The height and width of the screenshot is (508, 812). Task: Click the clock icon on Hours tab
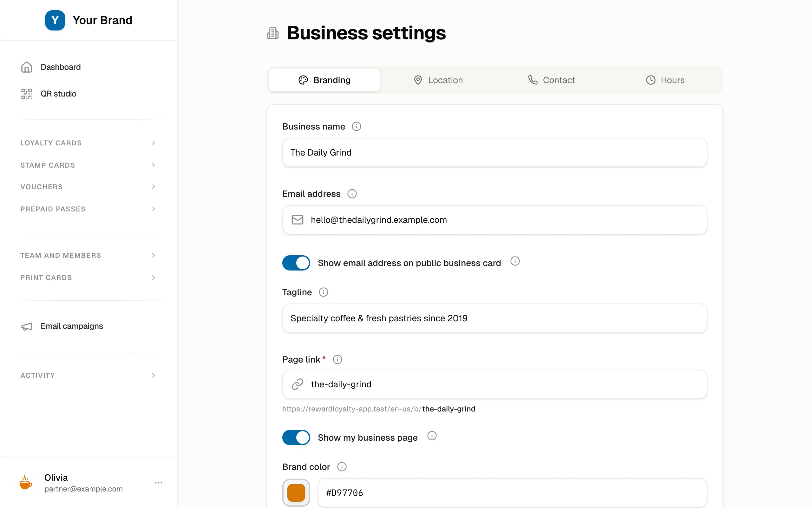[x=651, y=80]
